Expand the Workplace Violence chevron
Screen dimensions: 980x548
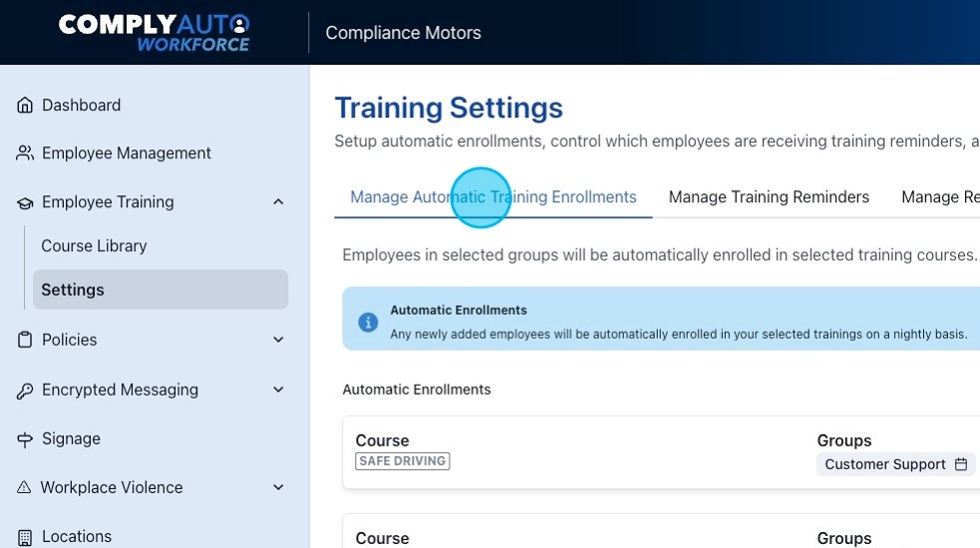(x=278, y=488)
